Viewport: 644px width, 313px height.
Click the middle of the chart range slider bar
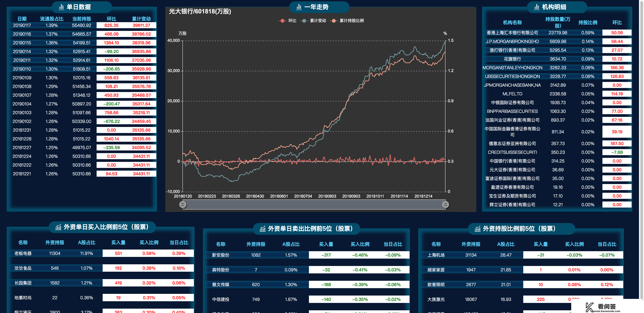[x=314, y=205]
